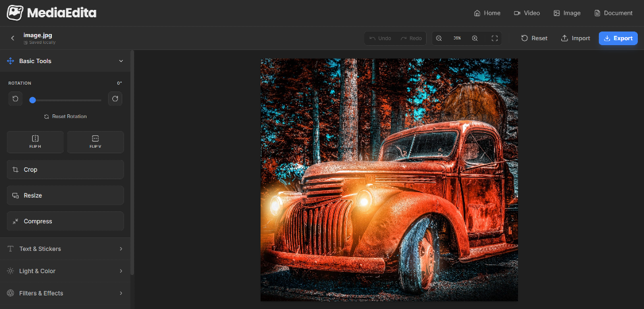Expand the Light & Color section
Viewport: 644px width, 309px height.
65,271
